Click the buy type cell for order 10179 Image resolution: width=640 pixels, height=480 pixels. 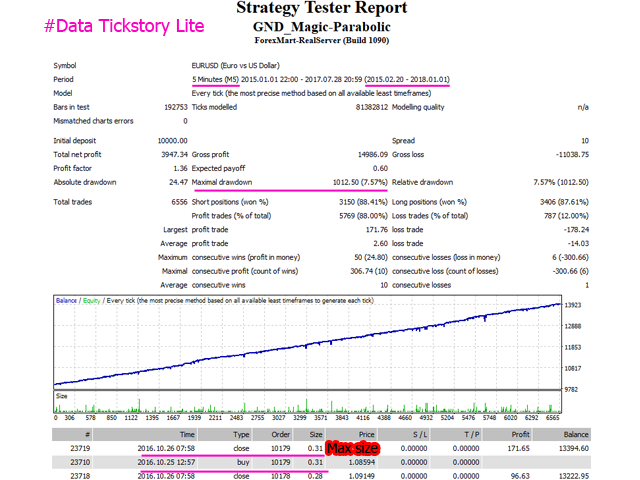pos(243,462)
